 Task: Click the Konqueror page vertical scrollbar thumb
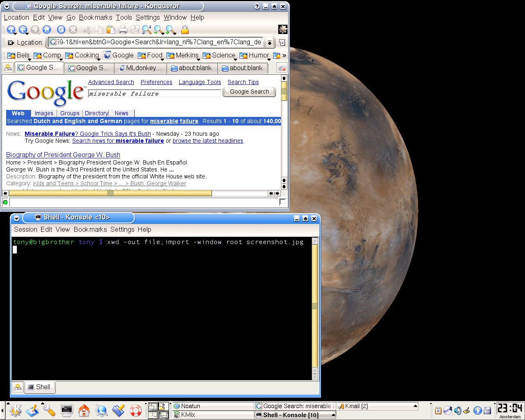pyautogui.click(x=284, y=91)
